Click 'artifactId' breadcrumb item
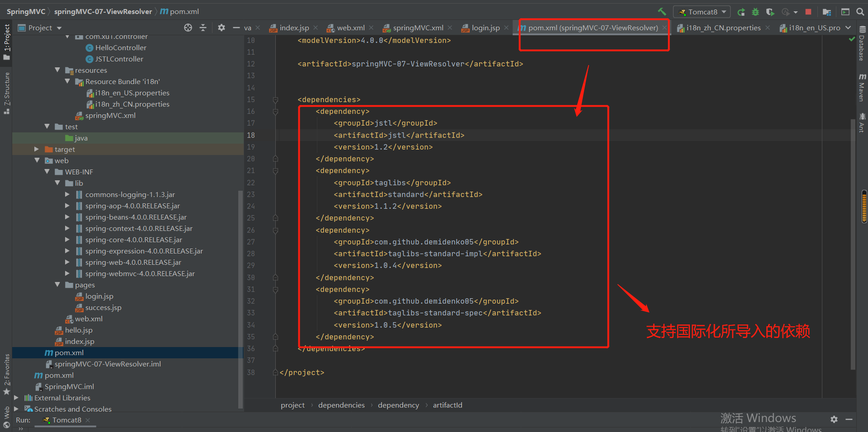The image size is (868, 432). click(x=448, y=405)
